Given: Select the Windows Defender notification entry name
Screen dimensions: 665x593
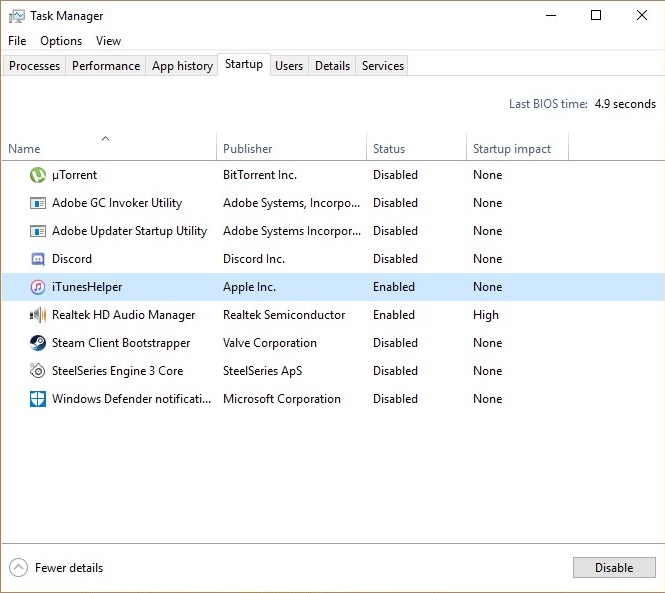Looking at the screenshot, I should (x=131, y=399).
